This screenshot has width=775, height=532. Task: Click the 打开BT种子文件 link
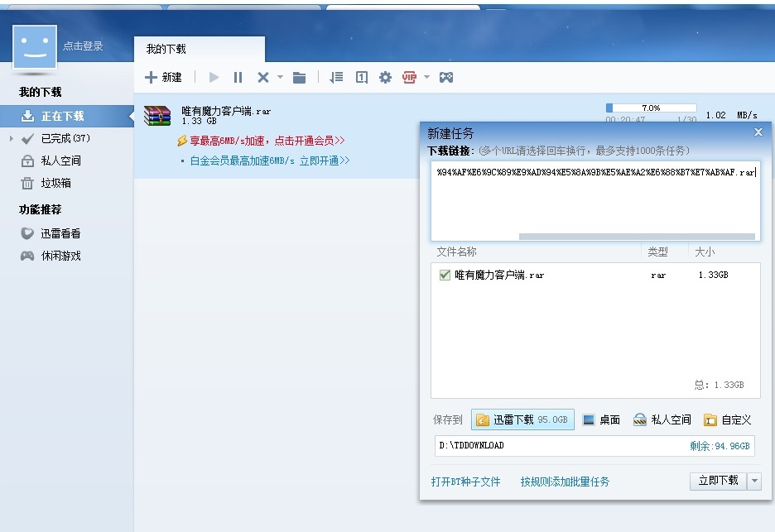[465, 482]
